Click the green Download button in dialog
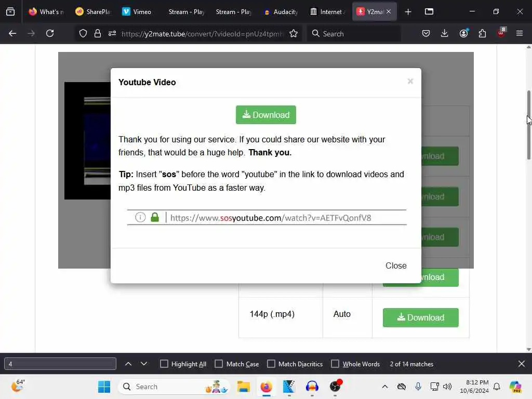The width and height of the screenshot is (532, 399). tap(266, 115)
